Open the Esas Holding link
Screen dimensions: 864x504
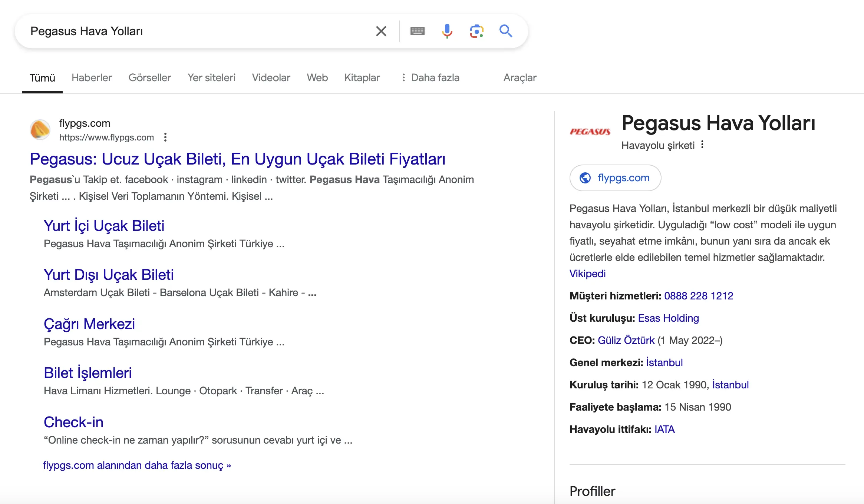pos(668,318)
